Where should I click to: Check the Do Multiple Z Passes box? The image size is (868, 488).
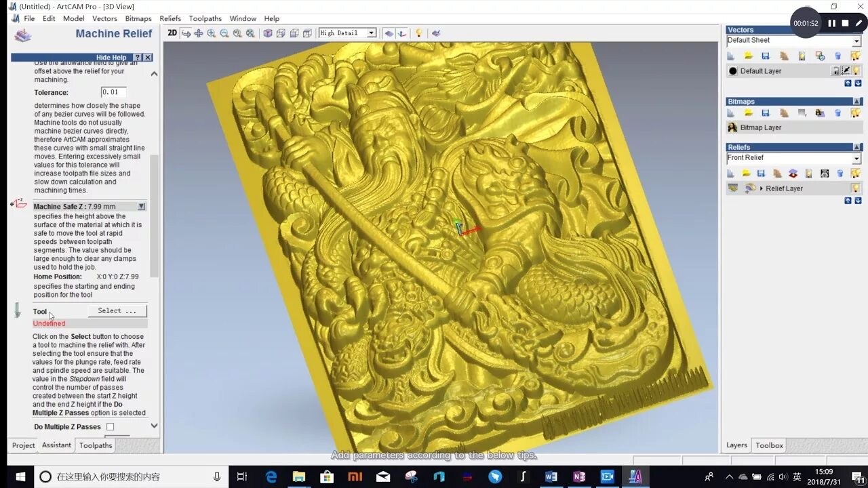click(x=110, y=427)
